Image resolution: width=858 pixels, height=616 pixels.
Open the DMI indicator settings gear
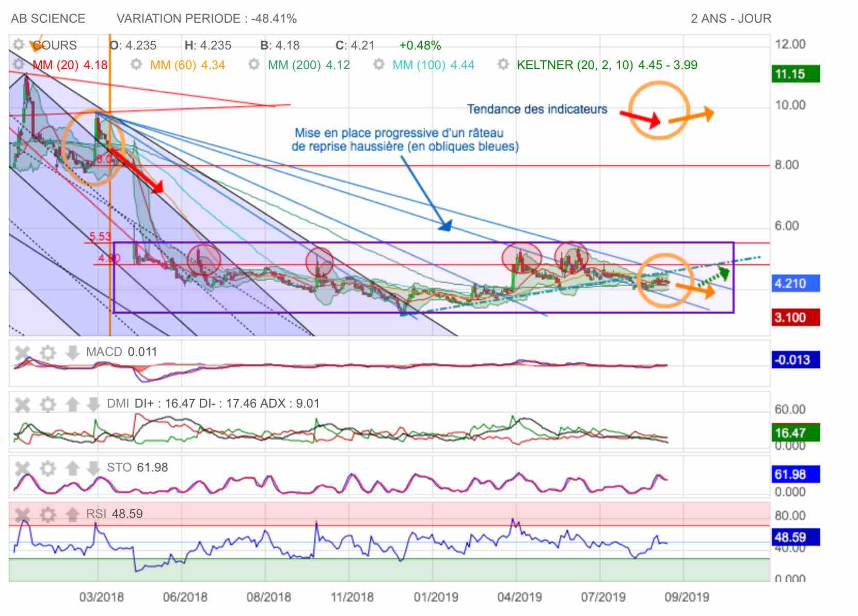click(48, 404)
